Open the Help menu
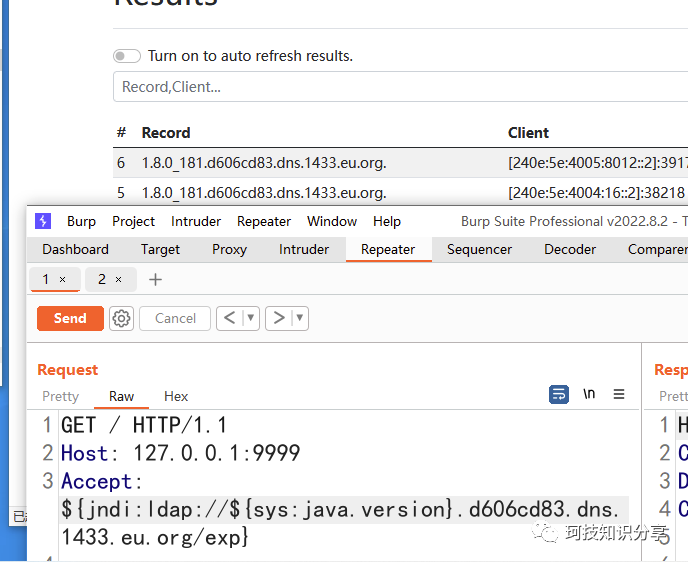This screenshot has width=688, height=562. click(387, 222)
